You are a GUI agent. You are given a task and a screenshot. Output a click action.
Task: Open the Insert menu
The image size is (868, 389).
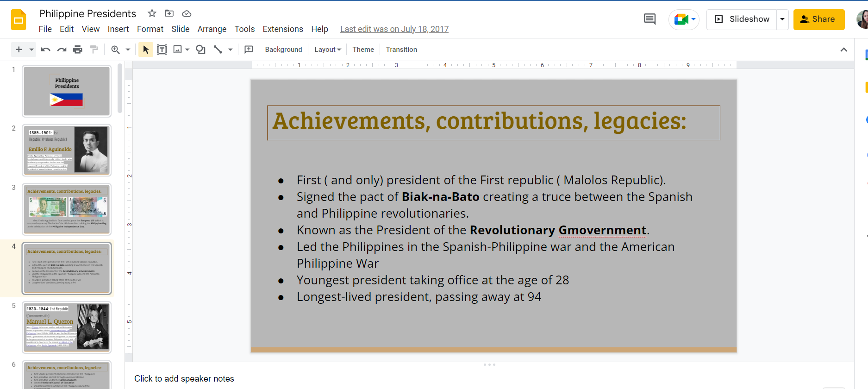pos(119,29)
